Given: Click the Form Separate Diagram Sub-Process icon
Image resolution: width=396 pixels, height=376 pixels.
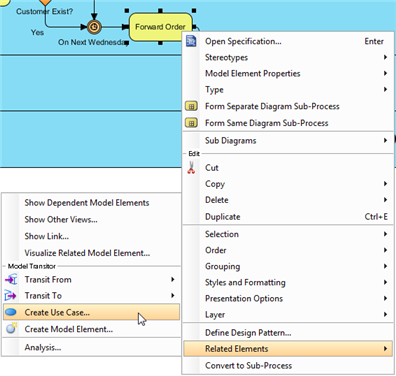Looking at the screenshot, I should tap(191, 106).
